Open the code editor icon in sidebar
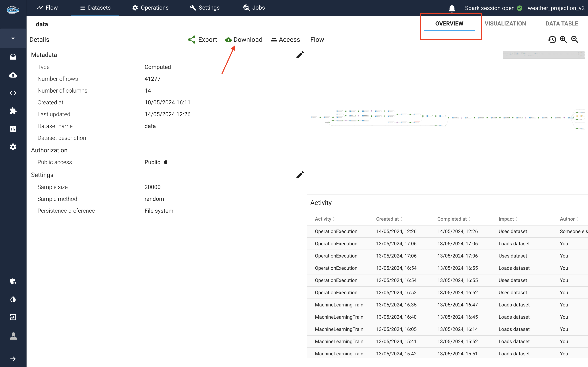 (13, 93)
